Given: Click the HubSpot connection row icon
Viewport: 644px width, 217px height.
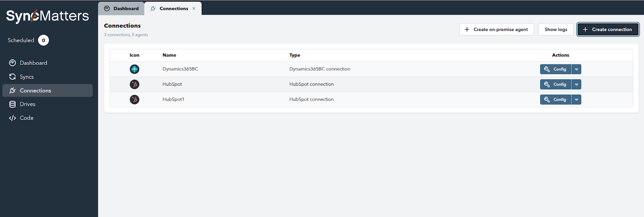Looking at the screenshot, I should (x=134, y=85).
